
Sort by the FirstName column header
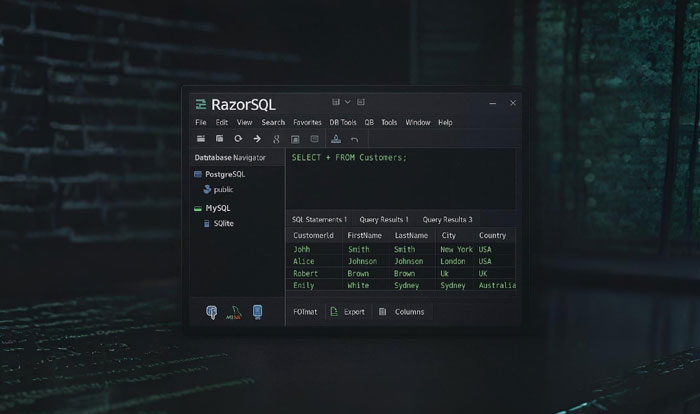coord(364,235)
